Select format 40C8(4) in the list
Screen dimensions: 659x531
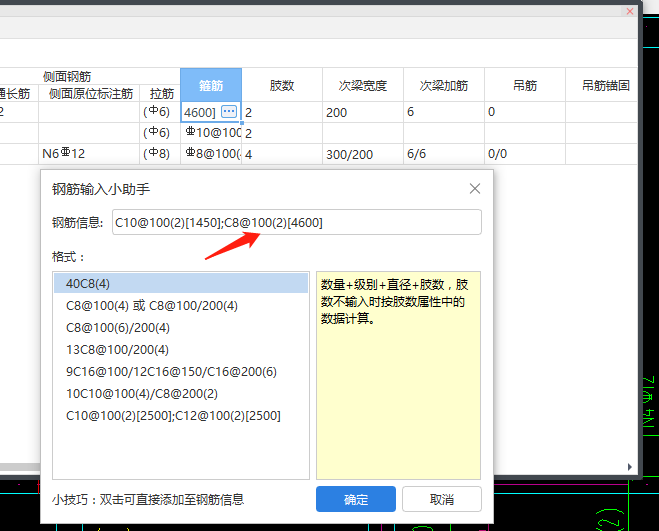[x=181, y=283]
